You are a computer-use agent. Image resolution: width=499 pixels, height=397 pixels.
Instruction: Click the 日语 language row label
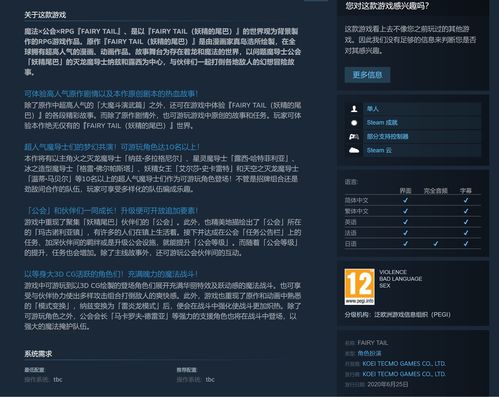[x=351, y=244]
